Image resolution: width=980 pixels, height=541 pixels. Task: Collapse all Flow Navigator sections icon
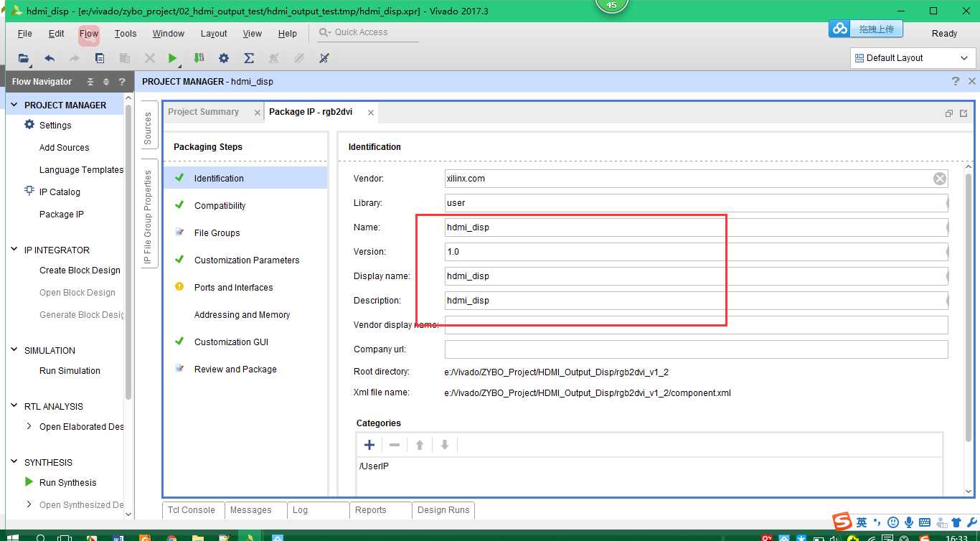(90, 82)
